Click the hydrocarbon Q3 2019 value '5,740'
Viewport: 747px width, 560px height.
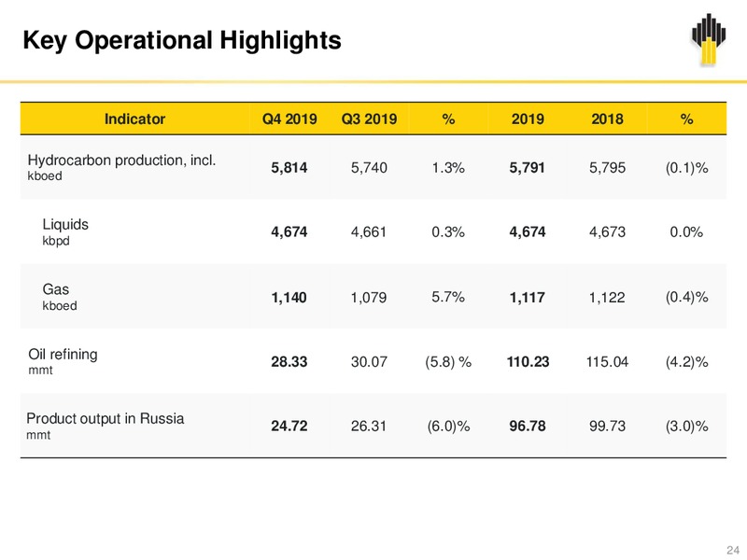[x=369, y=168]
